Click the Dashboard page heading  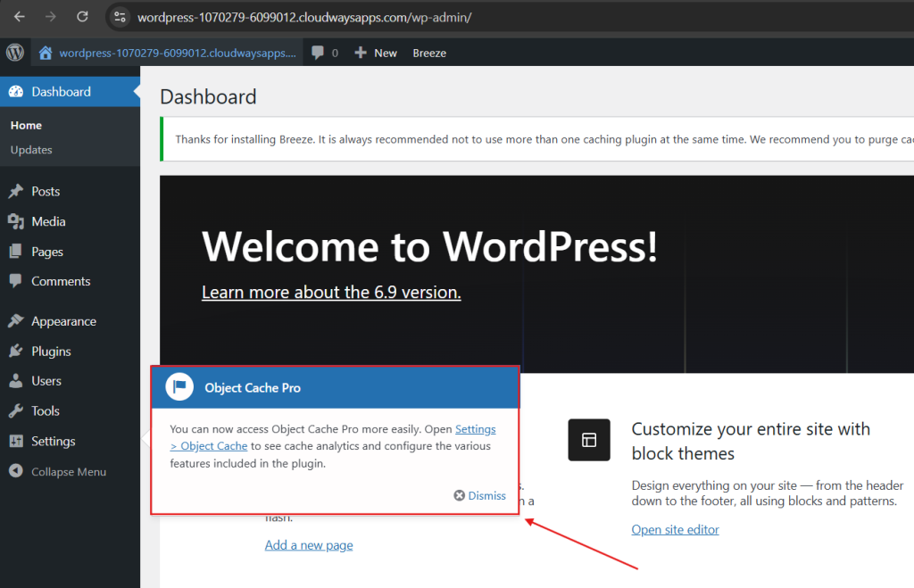point(208,96)
